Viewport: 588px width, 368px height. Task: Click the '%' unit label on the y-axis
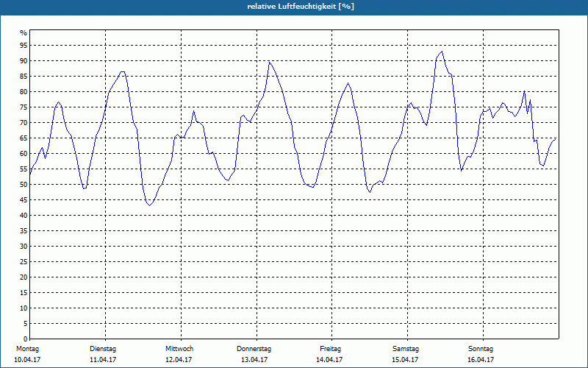pos(24,33)
